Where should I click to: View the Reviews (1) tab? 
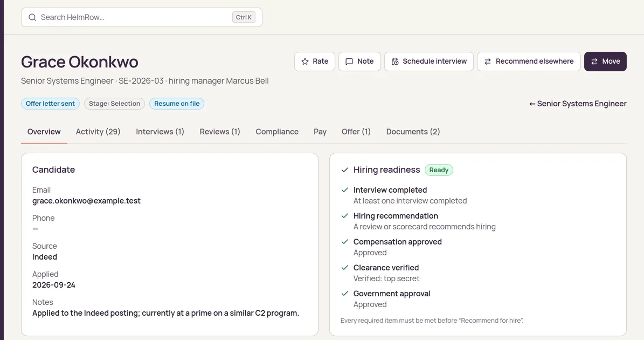click(x=220, y=132)
